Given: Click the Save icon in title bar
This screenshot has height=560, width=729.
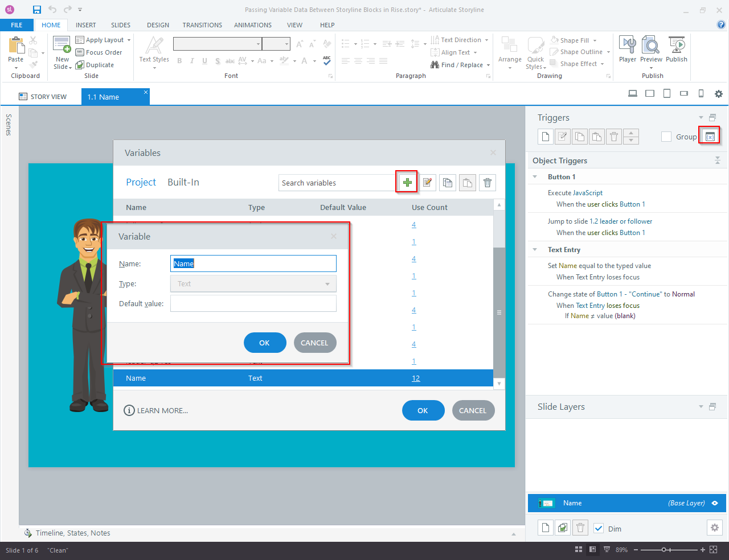Looking at the screenshot, I should coord(37,10).
